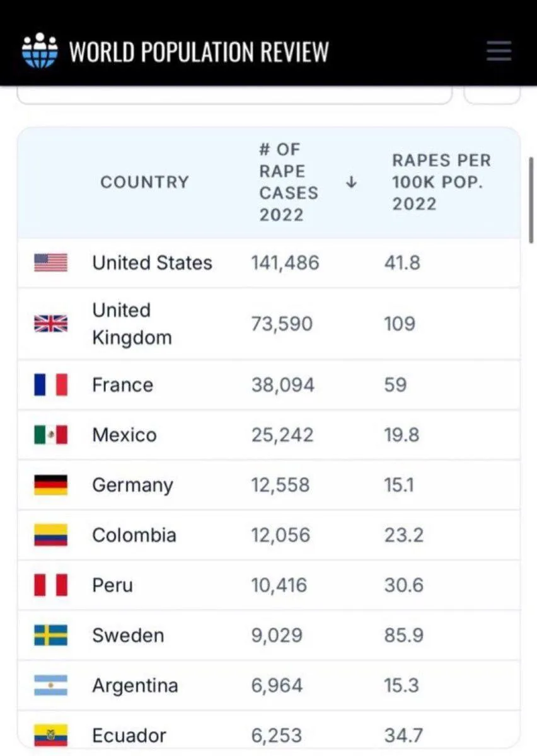Image resolution: width=537 pixels, height=756 pixels.
Task: Click the United Kingdom flag icon
Action: (50, 324)
